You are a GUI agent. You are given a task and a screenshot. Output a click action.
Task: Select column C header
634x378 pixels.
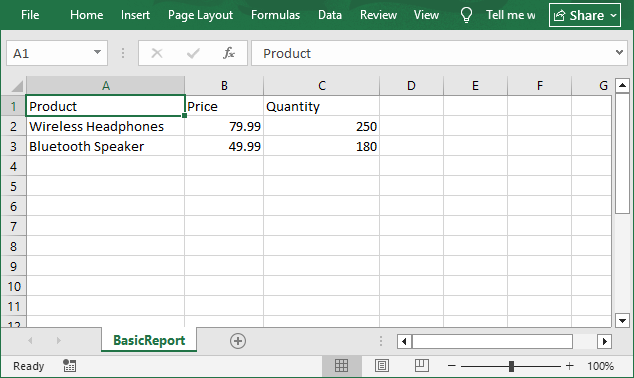(x=321, y=86)
